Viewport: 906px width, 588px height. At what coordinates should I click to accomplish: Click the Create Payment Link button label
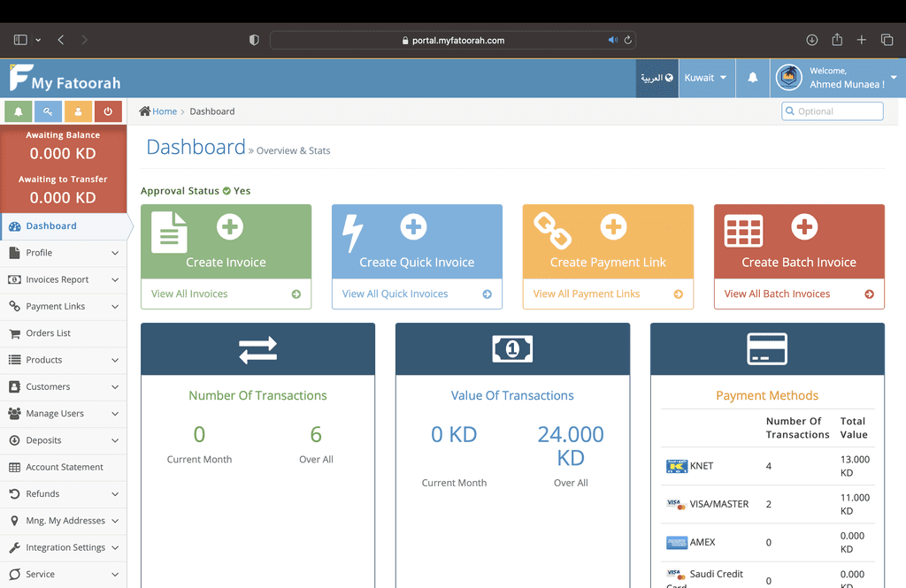[x=608, y=263]
